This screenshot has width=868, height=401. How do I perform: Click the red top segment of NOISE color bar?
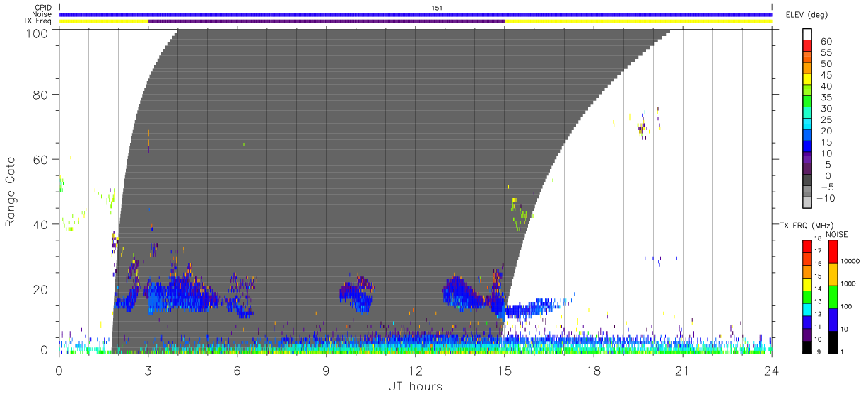(x=833, y=252)
